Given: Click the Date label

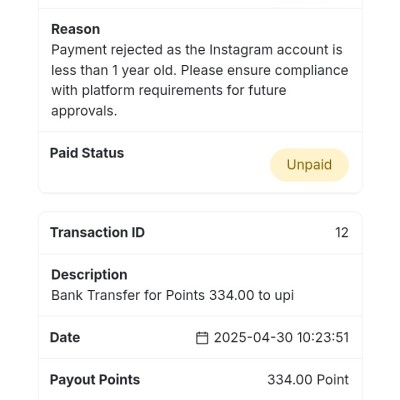Looking at the screenshot, I should click(65, 338).
